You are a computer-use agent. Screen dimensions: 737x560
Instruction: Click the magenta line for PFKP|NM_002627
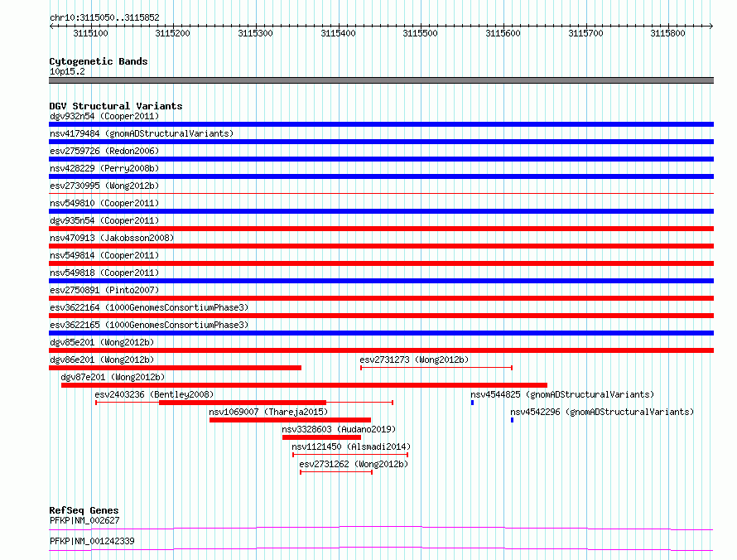coord(381,528)
